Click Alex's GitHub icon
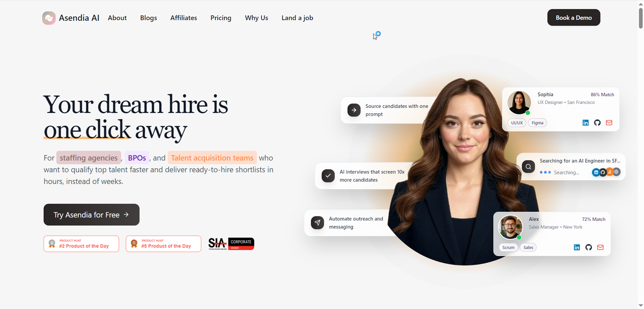644x309 pixels. (589, 248)
